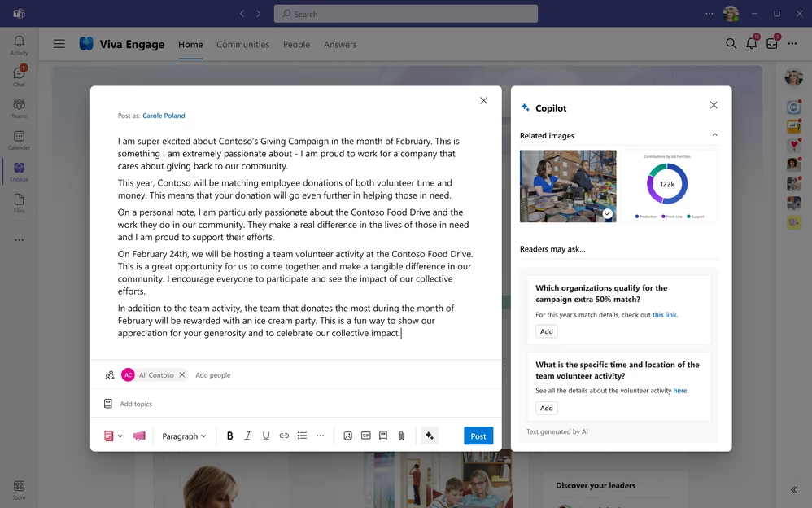Open 'this link' for match details
Viewport: 812px width, 508px height.
665,315
